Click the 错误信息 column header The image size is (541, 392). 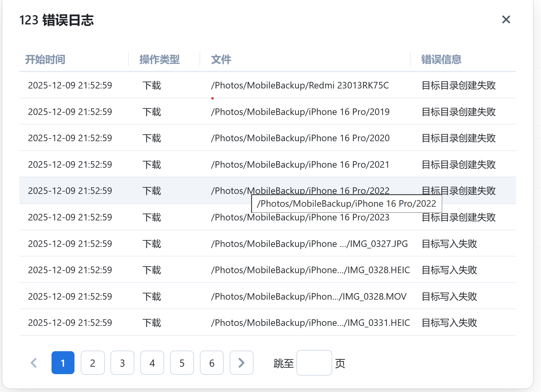tap(441, 60)
